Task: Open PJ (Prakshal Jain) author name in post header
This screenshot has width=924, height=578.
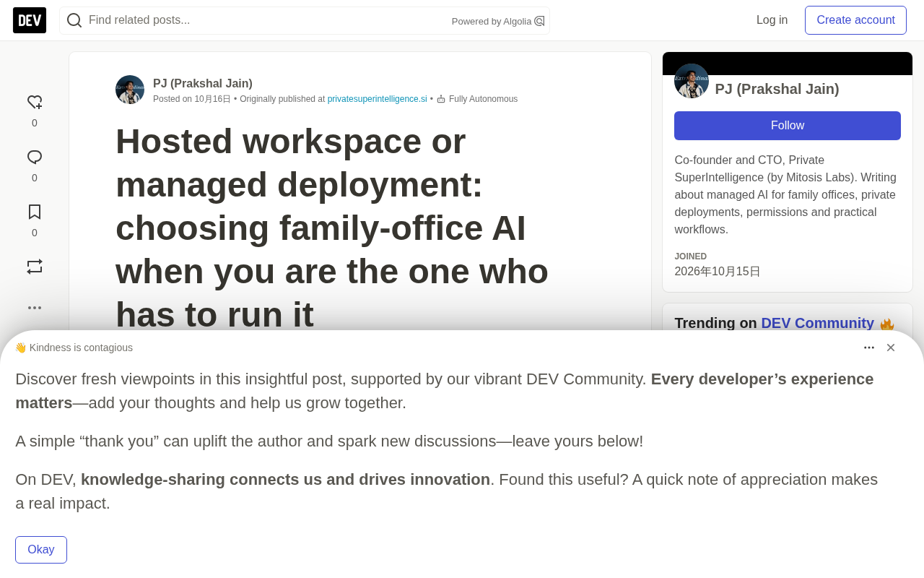Action: click(x=203, y=83)
